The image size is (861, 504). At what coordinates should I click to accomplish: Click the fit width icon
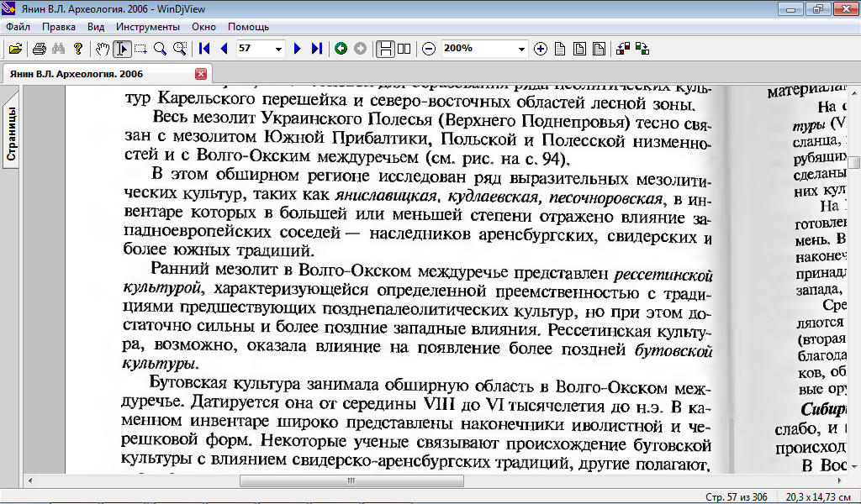[x=599, y=49]
